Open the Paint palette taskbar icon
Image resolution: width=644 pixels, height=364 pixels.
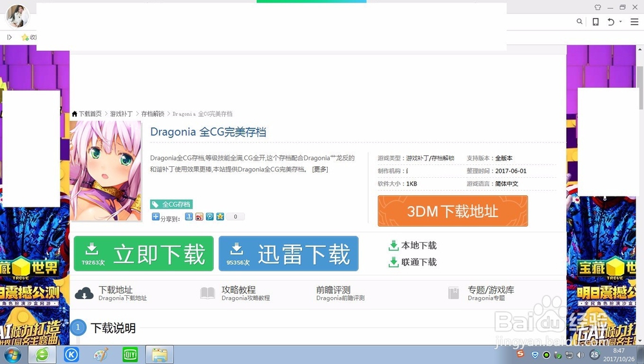click(100, 354)
